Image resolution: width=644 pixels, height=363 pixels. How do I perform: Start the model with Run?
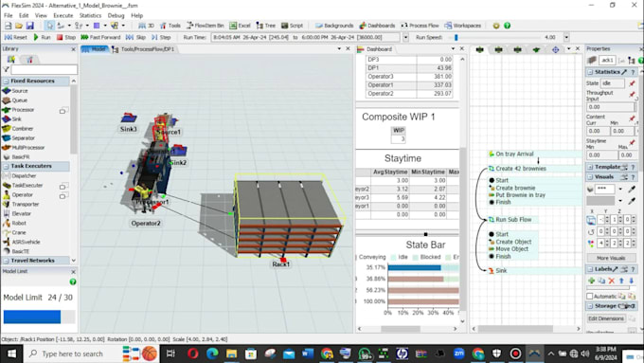coord(42,37)
